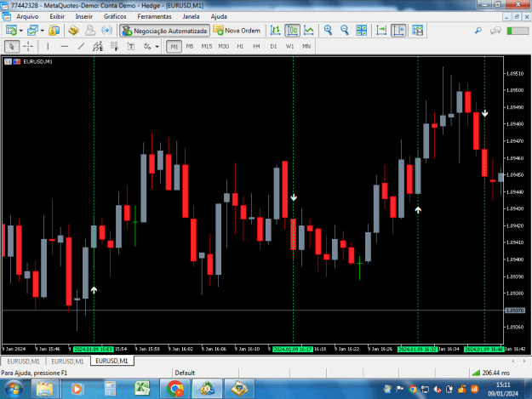The image size is (532, 399).
Task: Show the Market Watch window via dollar icon
Action: pyautogui.click(x=54, y=31)
